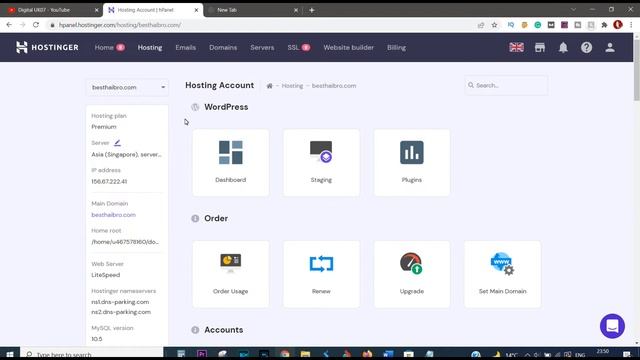640x360 pixels.
Task: Click the besthaibro.com breadcrumb link
Action: (334, 86)
